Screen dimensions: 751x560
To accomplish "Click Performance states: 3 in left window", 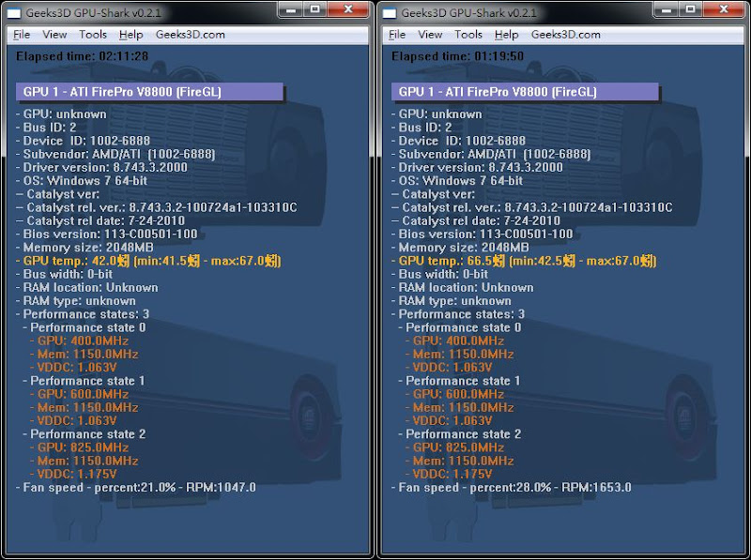I will [x=83, y=314].
